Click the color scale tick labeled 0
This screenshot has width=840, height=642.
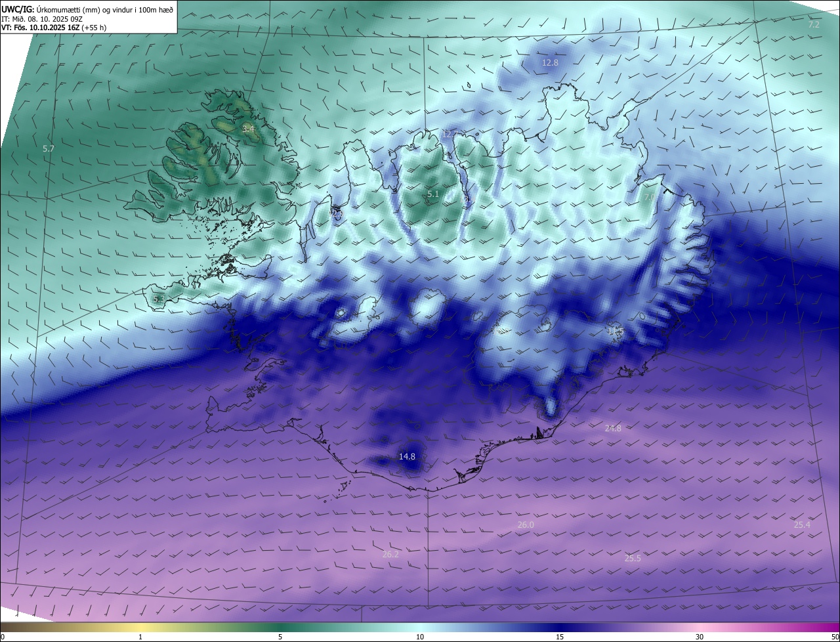pyautogui.click(x=3, y=637)
